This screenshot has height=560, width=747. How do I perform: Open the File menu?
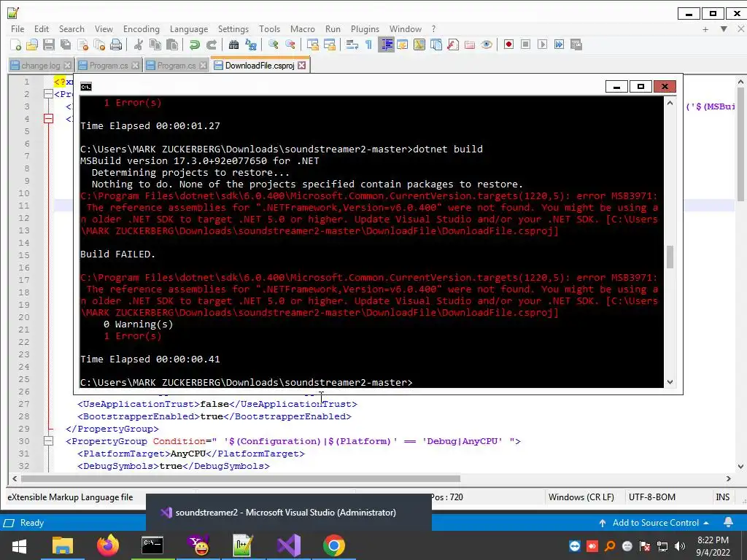tap(18, 29)
